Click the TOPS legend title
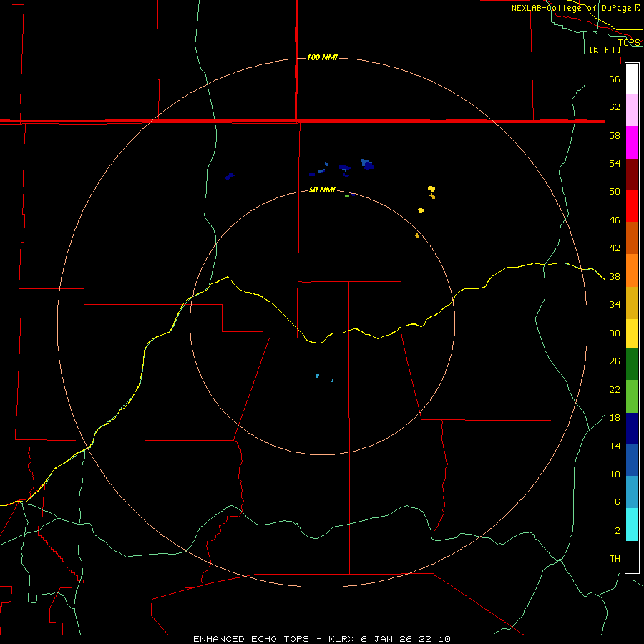 [x=629, y=42]
